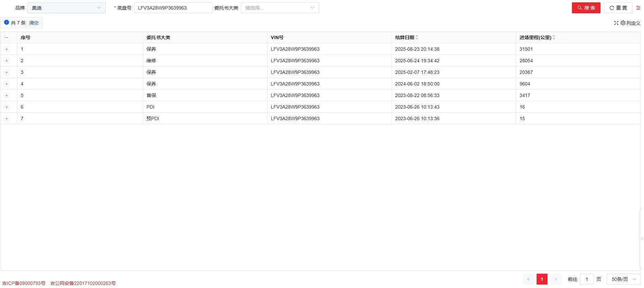Click the blue info icon beside 共7条

pos(6,22)
